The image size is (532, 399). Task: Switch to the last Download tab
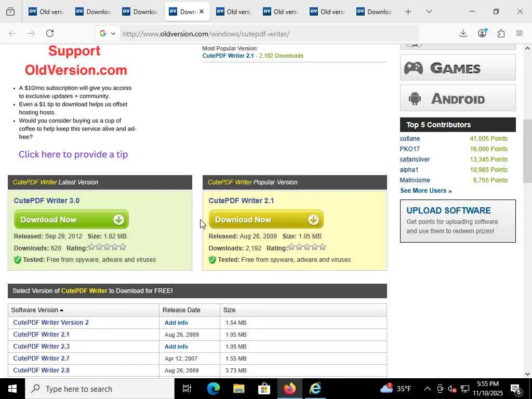pyautogui.click(x=374, y=11)
